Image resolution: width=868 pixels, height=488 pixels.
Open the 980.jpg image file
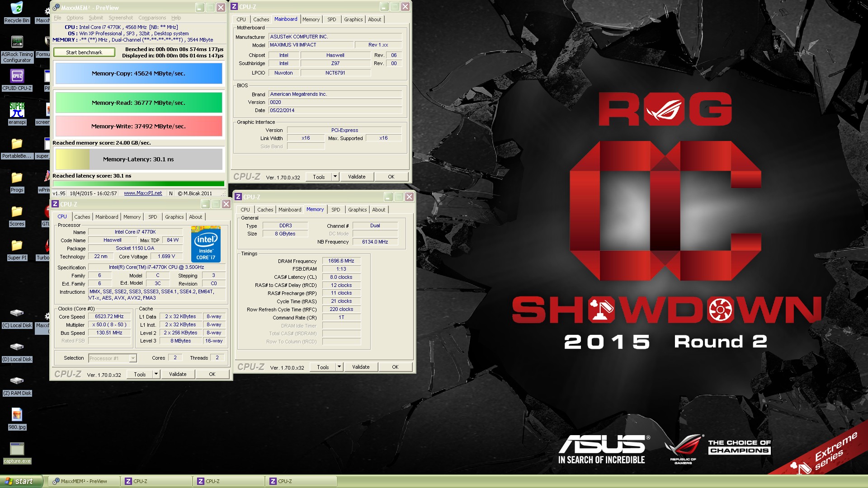(17, 419)
